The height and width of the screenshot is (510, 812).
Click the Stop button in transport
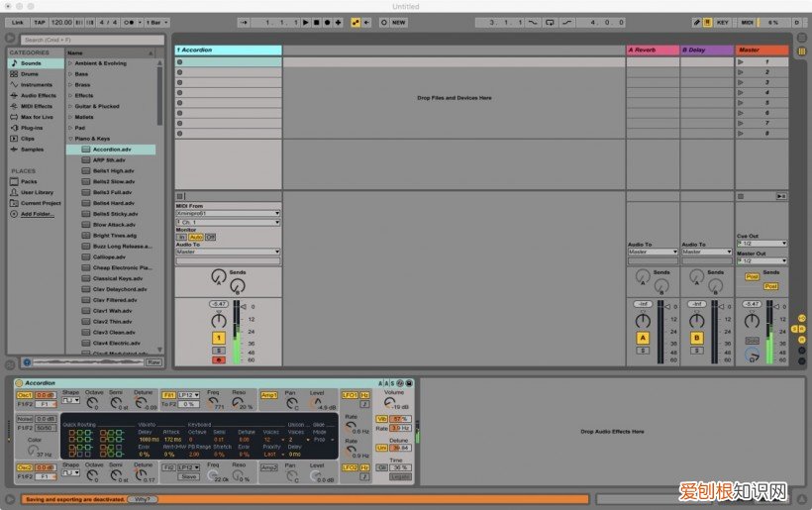[316, 22]
